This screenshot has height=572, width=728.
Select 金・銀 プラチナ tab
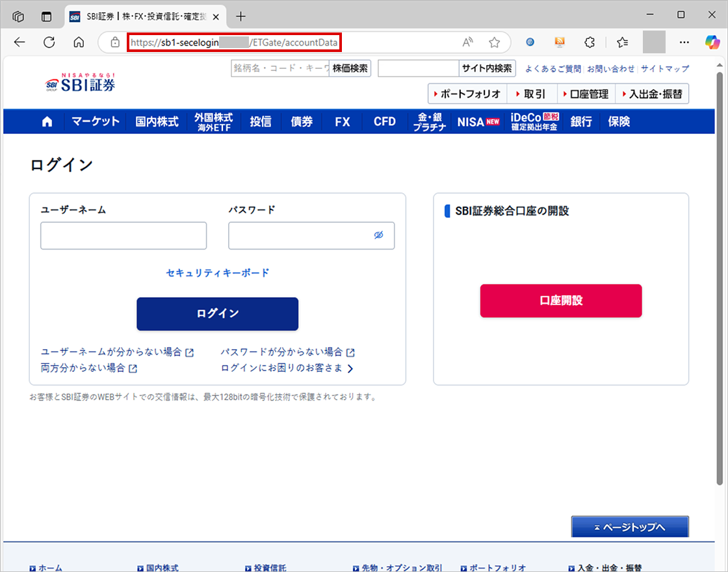[x=430, y=122]
